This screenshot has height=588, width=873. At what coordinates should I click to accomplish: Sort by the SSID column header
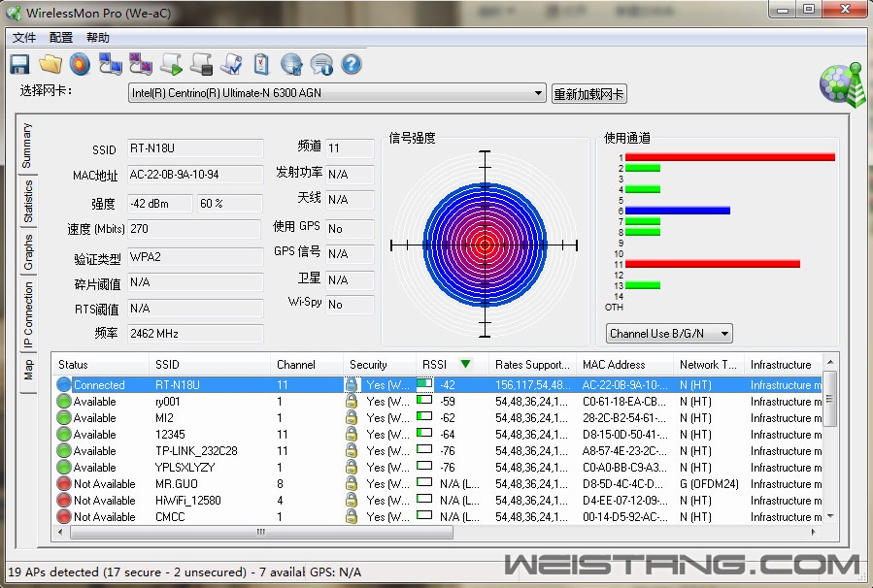click(x=210, y=365)
